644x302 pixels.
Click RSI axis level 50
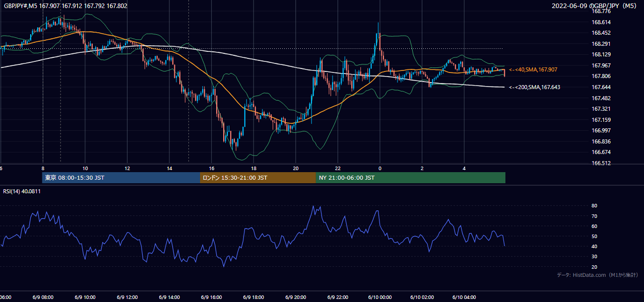tap(595, 236)
